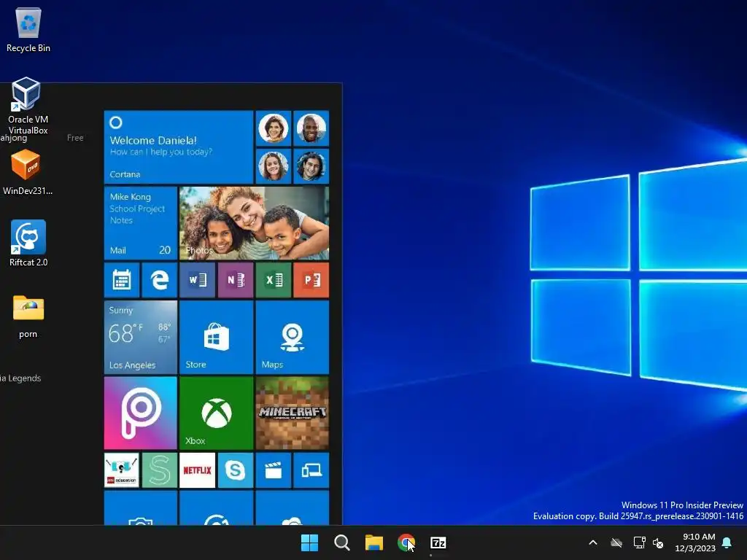
Task: Select top-left woman contact in People tile
Action: pyautogui.click(x=274, y=128)
